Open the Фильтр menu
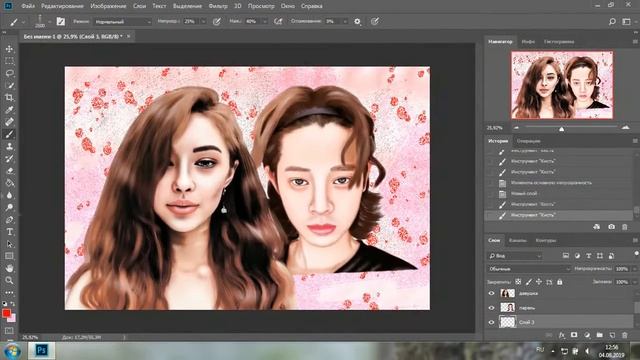The width and height of the screenshot is (640, 360). (x=218, y=6)
